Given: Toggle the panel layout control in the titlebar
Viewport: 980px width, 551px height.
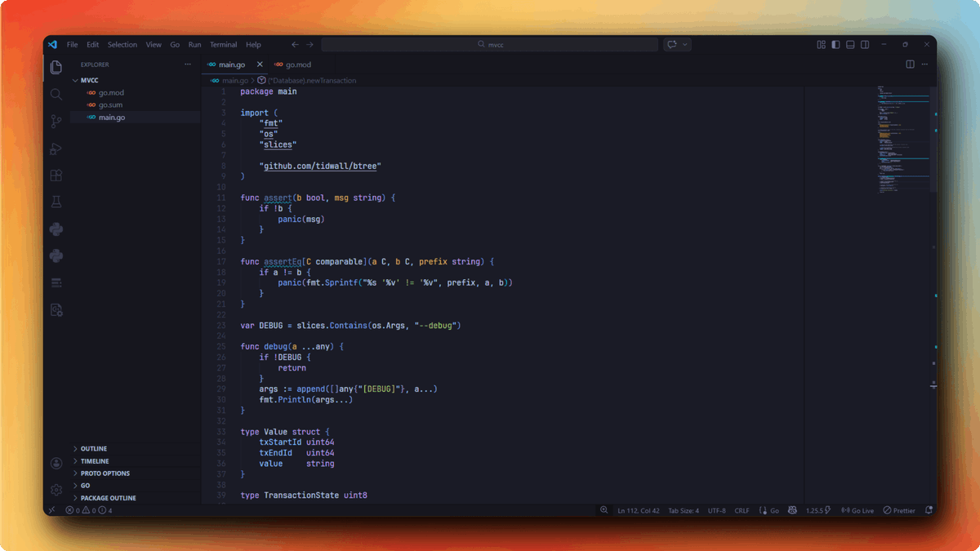Looking at the screenshot, I should tap(850, 44).
